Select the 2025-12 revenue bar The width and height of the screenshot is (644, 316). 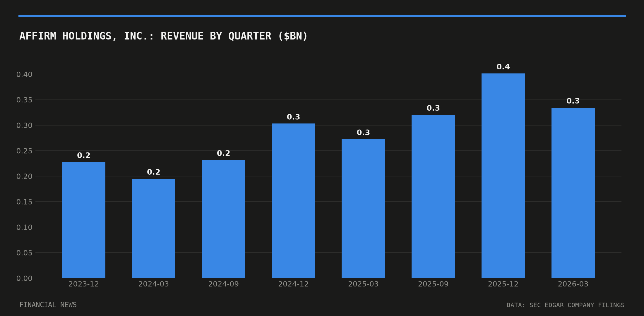point(503,176)
